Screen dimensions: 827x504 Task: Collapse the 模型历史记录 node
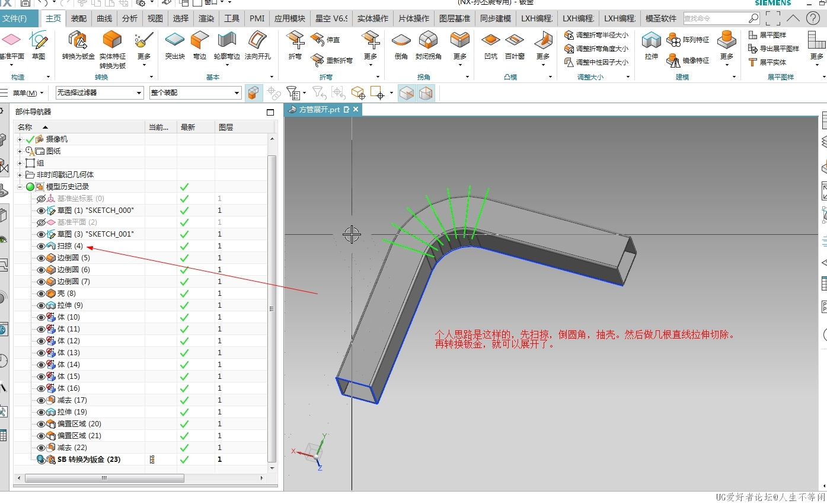click(x=20, y=187)
